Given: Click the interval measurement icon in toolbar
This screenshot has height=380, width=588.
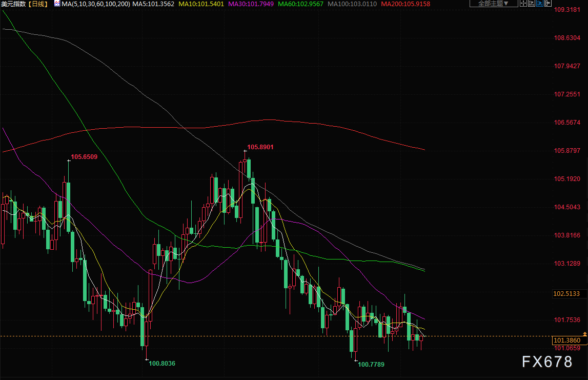Looking at the screenshot, I should pyautogui.click(x=532, y=3).
